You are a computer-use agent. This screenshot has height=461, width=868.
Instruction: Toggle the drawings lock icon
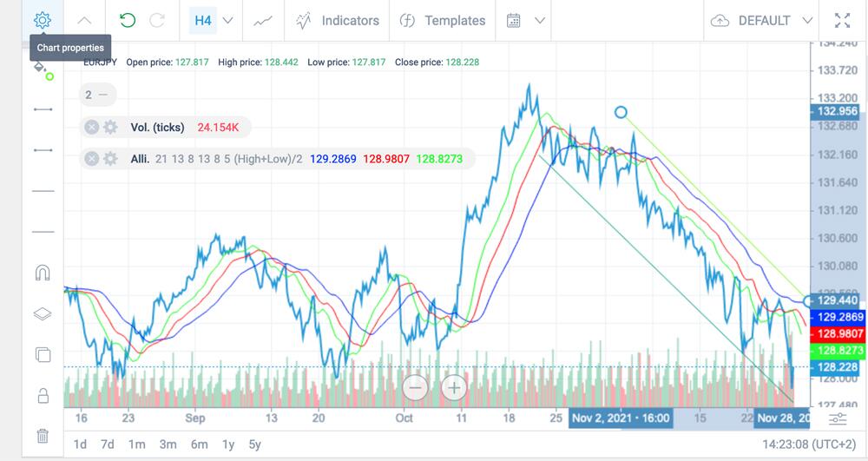tap(43, 396)
